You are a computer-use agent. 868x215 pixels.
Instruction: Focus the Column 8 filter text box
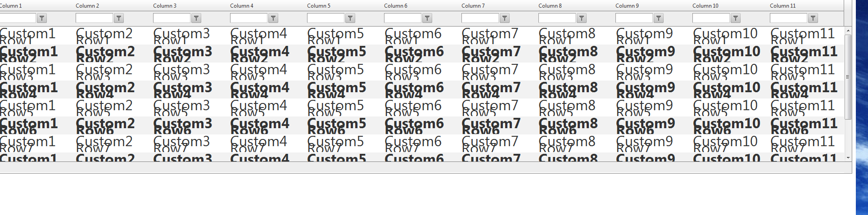coord(557,18)
